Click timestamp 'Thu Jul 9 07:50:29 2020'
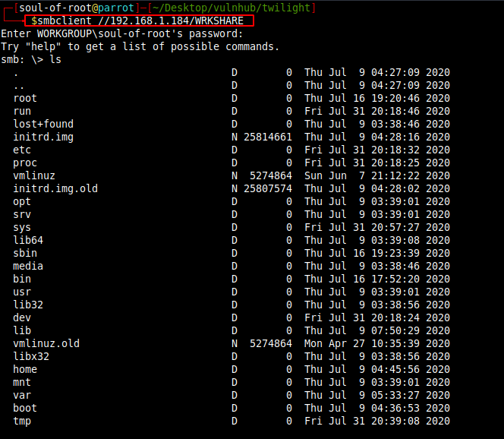Screen dimensions: 504x439 pyautogui.click(x=377, y=330)
